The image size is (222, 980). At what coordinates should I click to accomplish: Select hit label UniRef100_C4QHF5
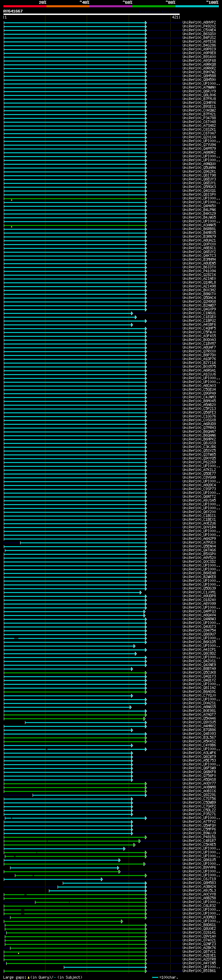point(199,328)
